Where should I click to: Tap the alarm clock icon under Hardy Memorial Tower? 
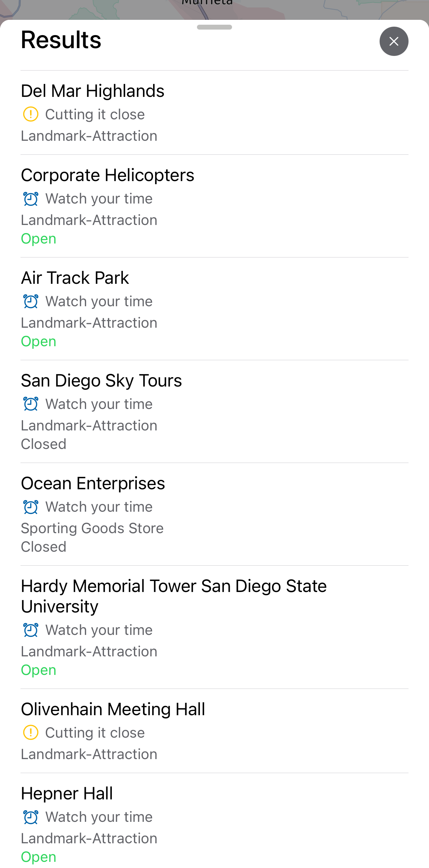click(x=31, y=630)
